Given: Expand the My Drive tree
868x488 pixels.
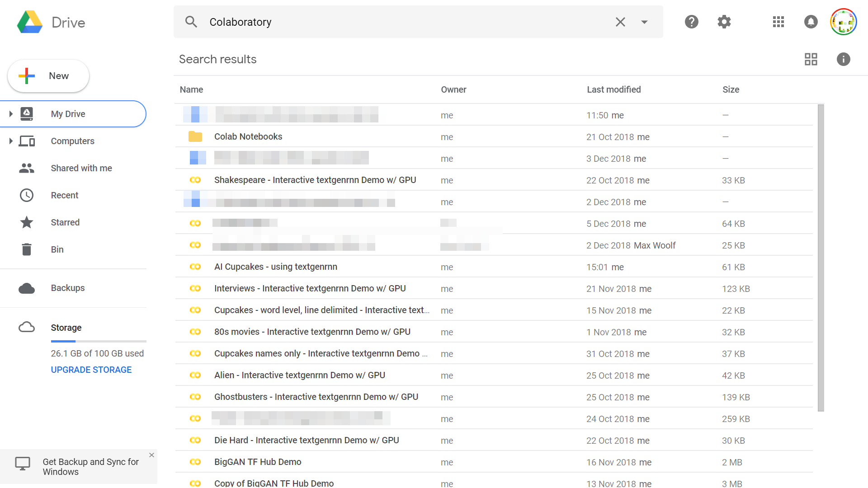Looking at the screenshot, I should pyautogui.click(x=11, y=114).
